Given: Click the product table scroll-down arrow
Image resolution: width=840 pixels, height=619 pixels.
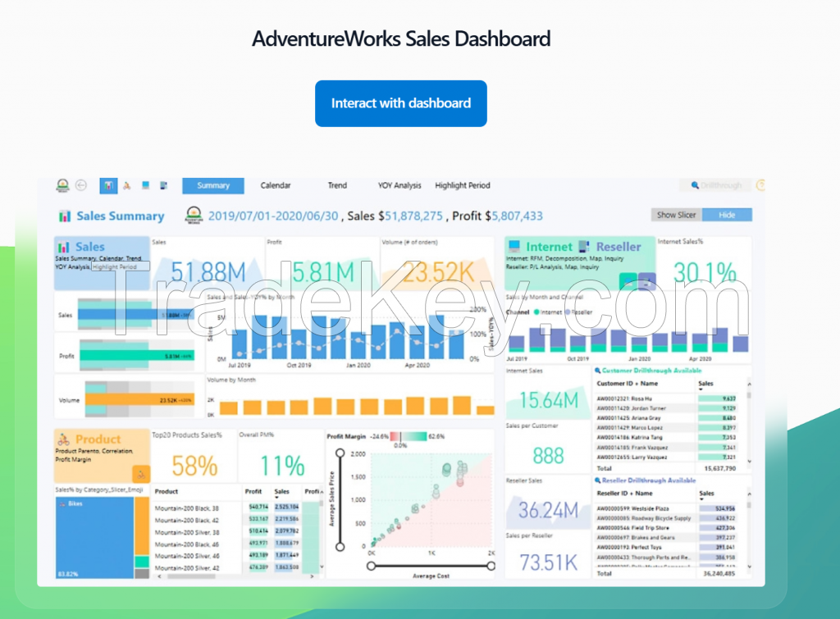Looking at the screenshot, I should pos(322,567).
